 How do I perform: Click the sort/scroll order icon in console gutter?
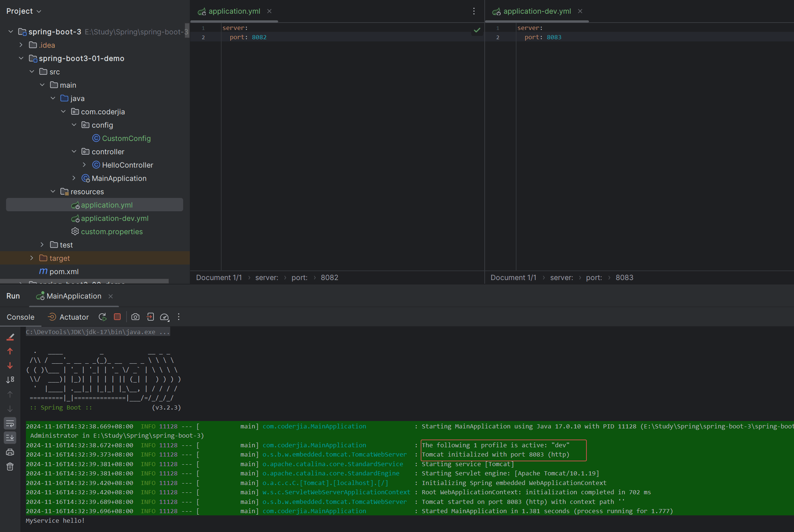(x=10, y=380)
